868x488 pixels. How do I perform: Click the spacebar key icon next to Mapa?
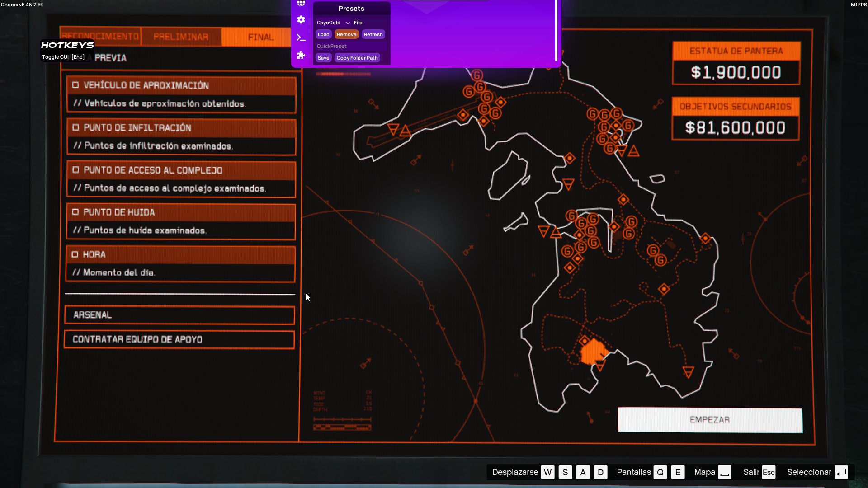pyautogui.click(x=725, y=472)
